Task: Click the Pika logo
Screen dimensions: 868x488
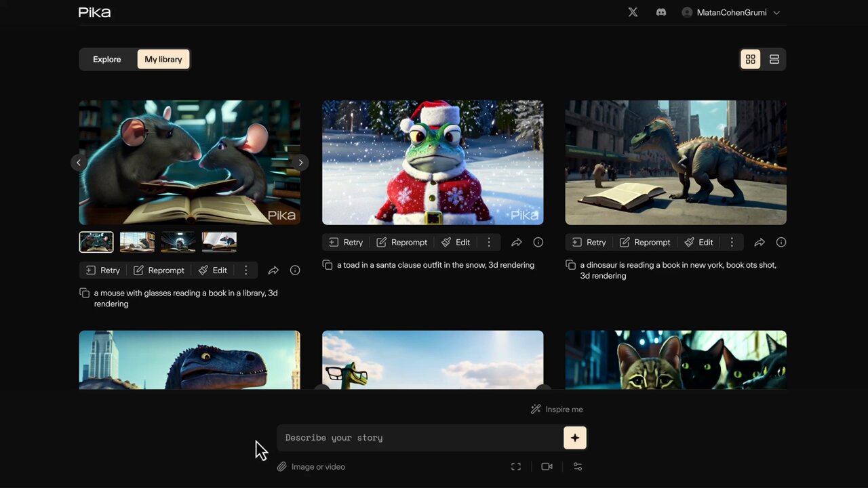Action: [x=94, y=12]
